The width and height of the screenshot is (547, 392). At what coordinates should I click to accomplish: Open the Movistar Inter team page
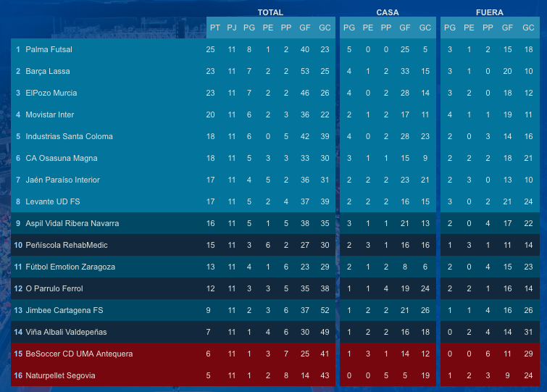pos(49,114)
